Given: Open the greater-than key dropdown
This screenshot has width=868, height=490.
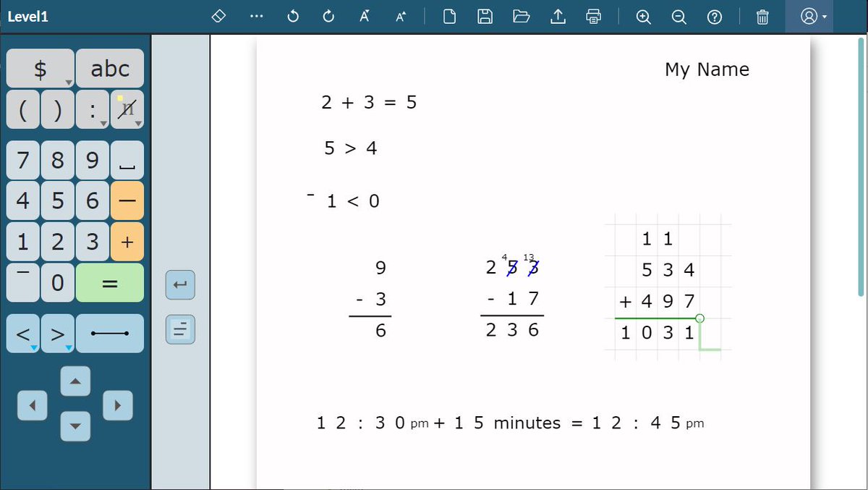Looking at the screenshot, I should (x=58, y=334).
